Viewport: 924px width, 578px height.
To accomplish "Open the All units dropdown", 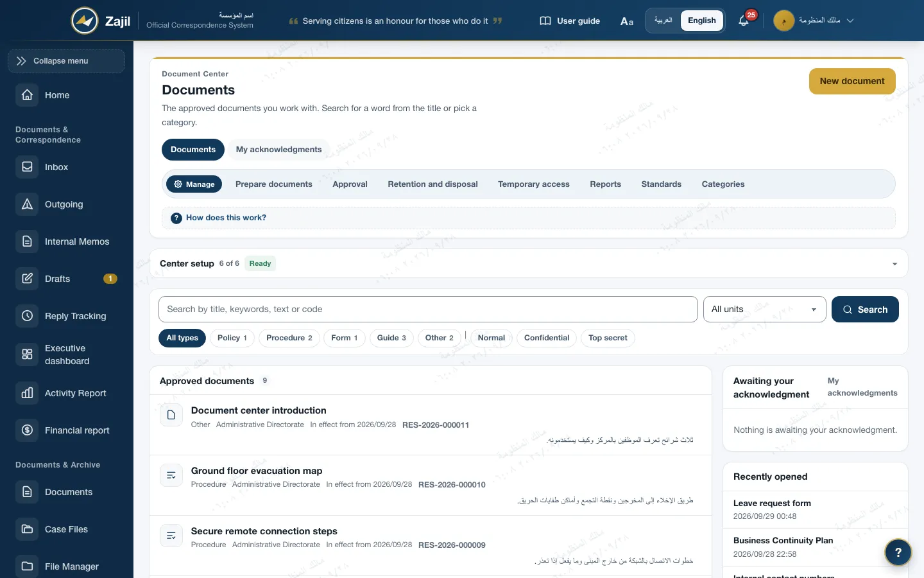I will click(764, 310).
